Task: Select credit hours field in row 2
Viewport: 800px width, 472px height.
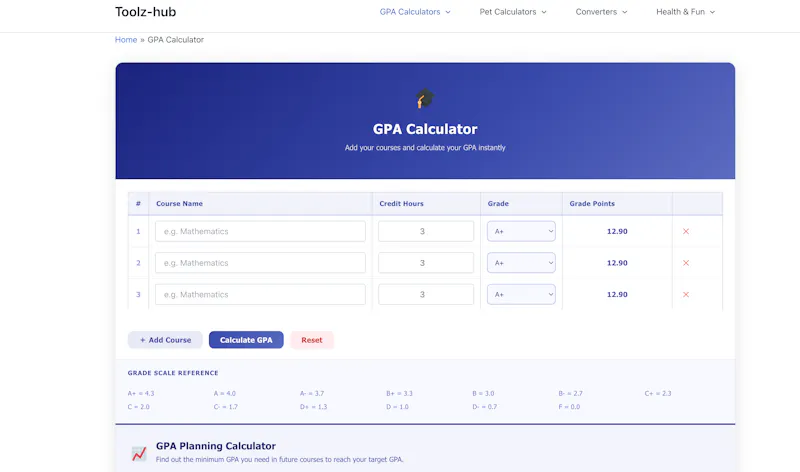Action: click(426, 263)
